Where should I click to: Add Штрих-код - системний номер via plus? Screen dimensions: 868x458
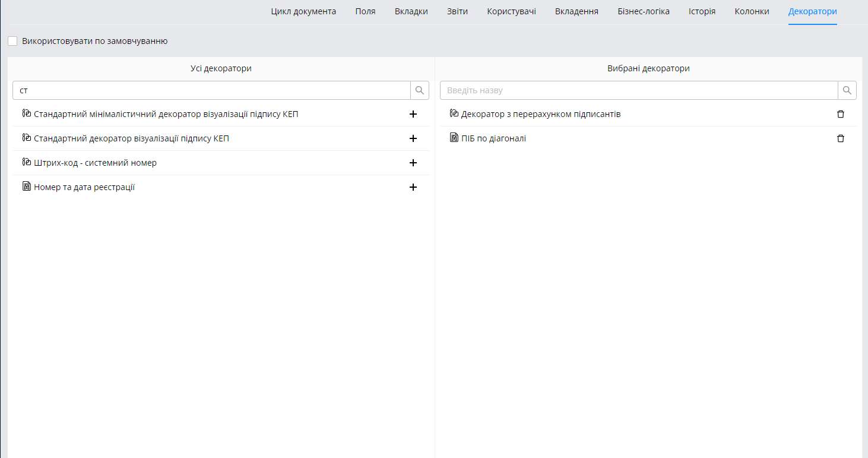pyautogui.click(x=413, y=163)
